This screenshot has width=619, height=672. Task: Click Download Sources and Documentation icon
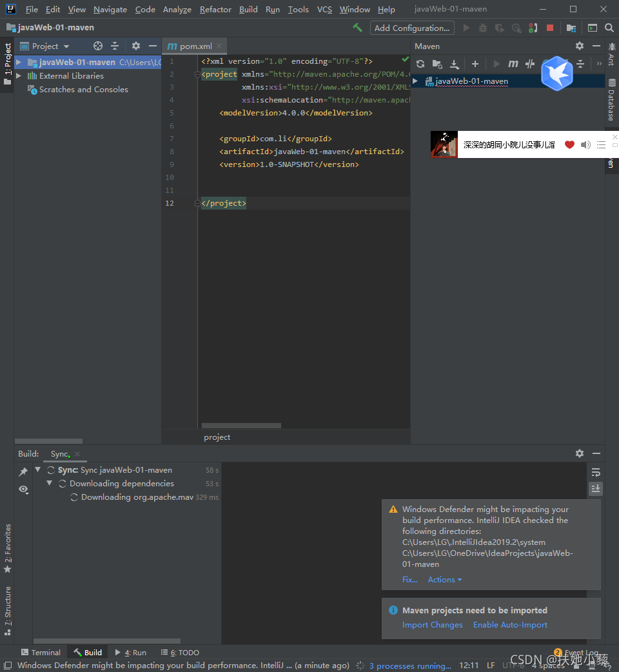tap(455, 64)
